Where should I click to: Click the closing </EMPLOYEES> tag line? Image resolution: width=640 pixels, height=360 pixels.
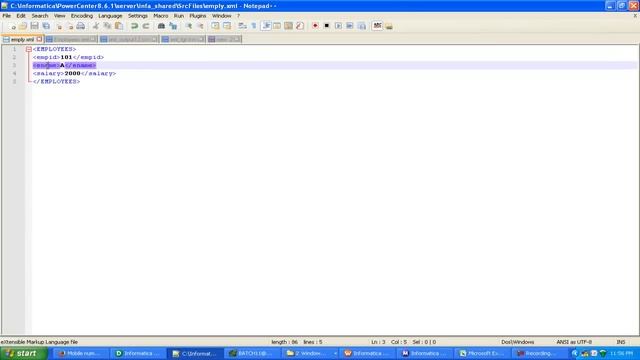tap(56, 82)
